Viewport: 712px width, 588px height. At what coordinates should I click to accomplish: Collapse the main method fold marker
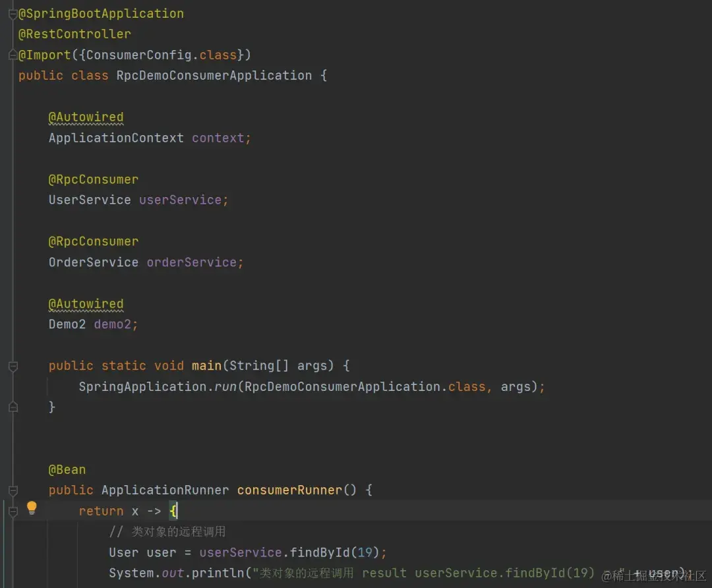(13, 367)
